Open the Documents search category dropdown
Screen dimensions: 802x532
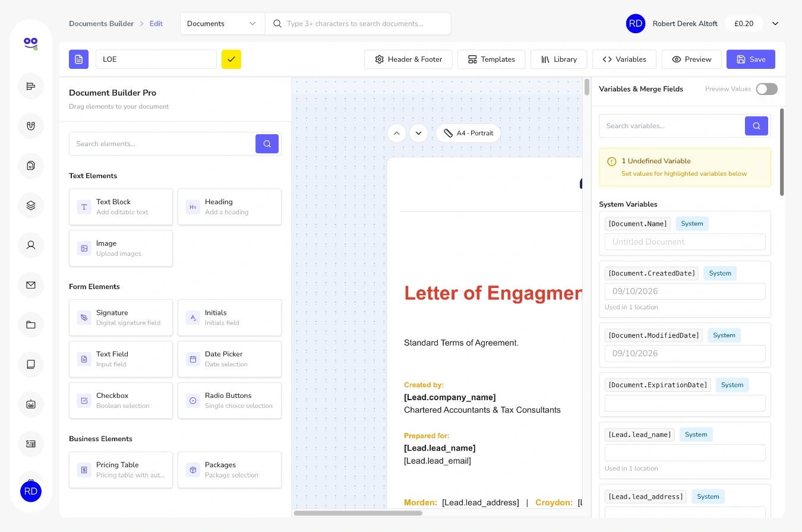(222, 24)
